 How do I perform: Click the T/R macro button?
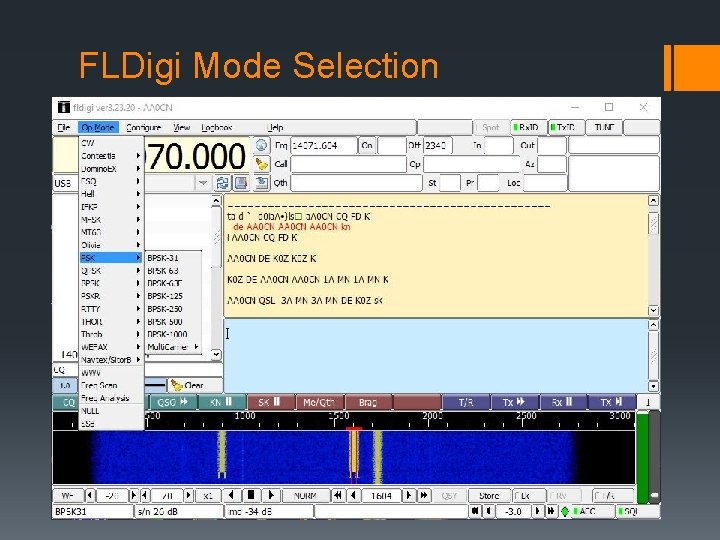click(465, 402)
